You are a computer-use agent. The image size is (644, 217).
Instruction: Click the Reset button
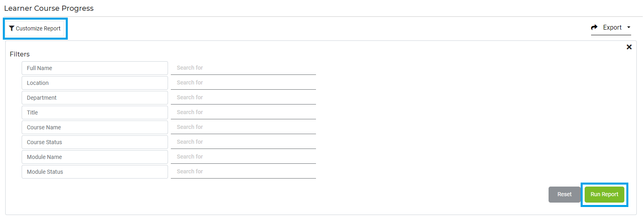[x=564, y=195]
